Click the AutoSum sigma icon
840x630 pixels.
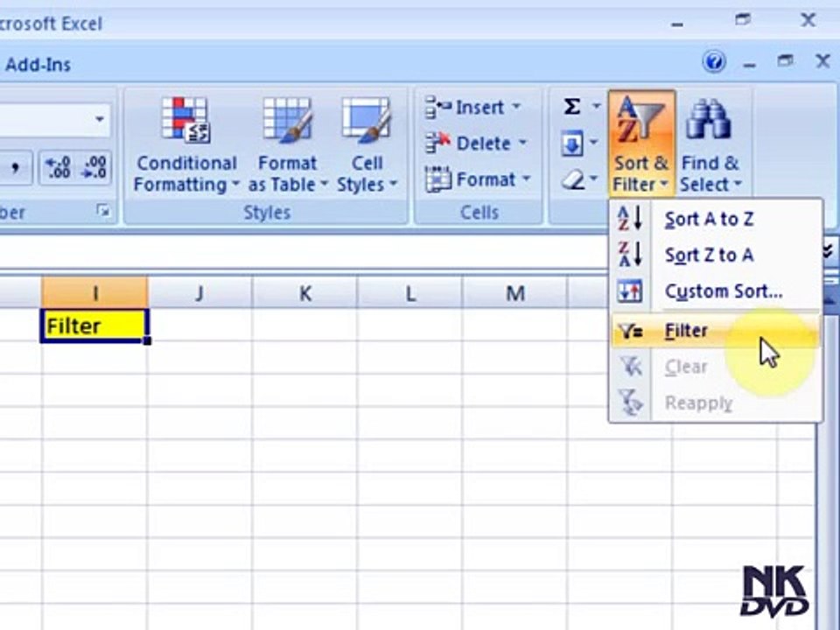572,107
